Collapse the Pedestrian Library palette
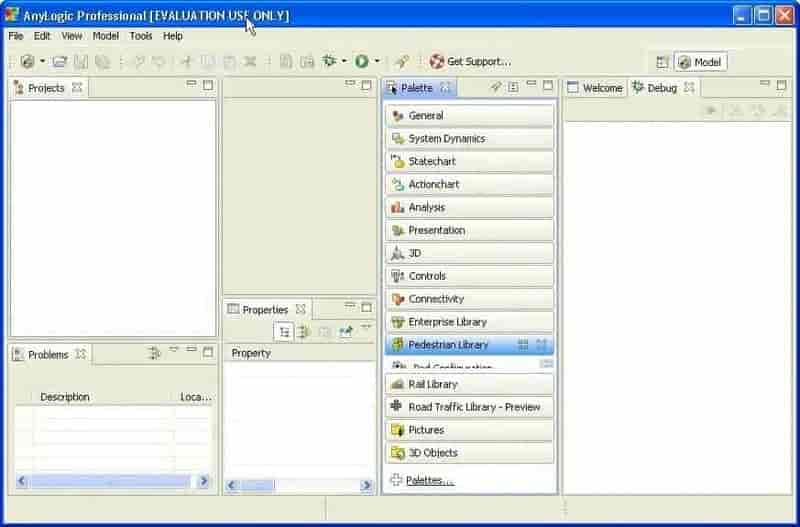The height and width of the screenshot is (527, 800). coord(469,345)
